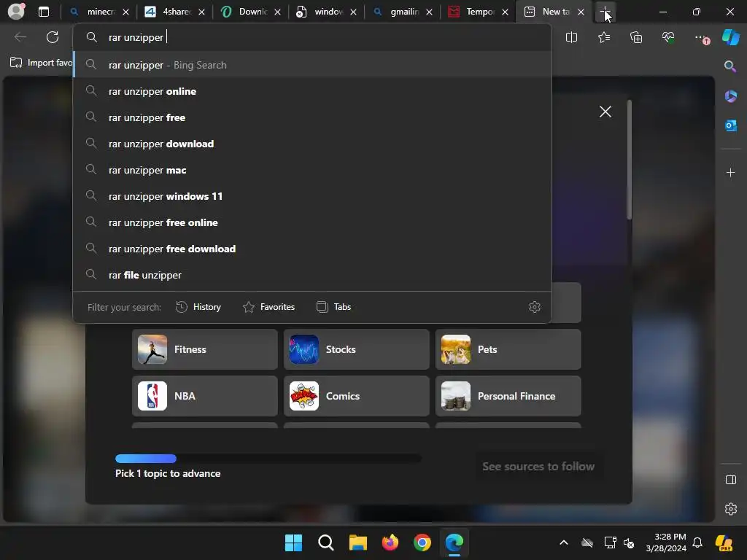Switch to the 4shared tab

[x=174, y=12]
